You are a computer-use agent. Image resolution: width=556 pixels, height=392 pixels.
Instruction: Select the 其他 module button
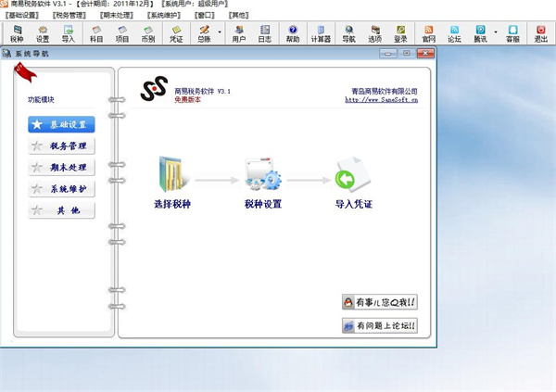point(61,210)
